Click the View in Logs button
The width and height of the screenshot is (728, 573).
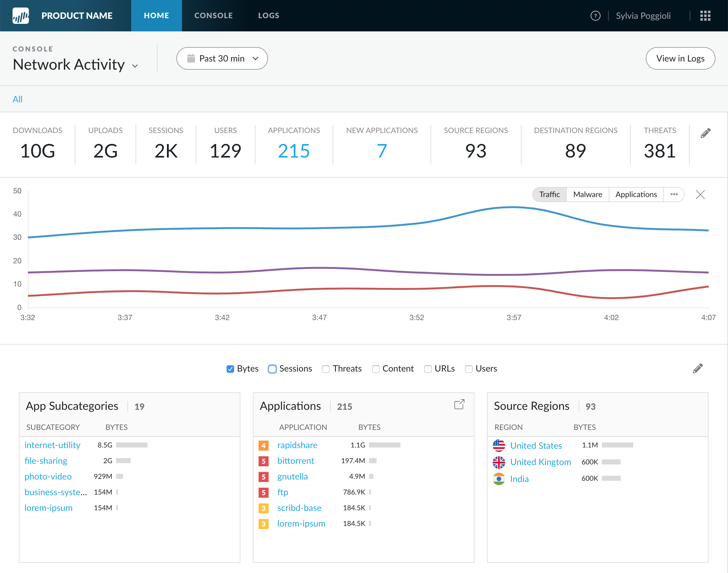[x=680, y=58]
